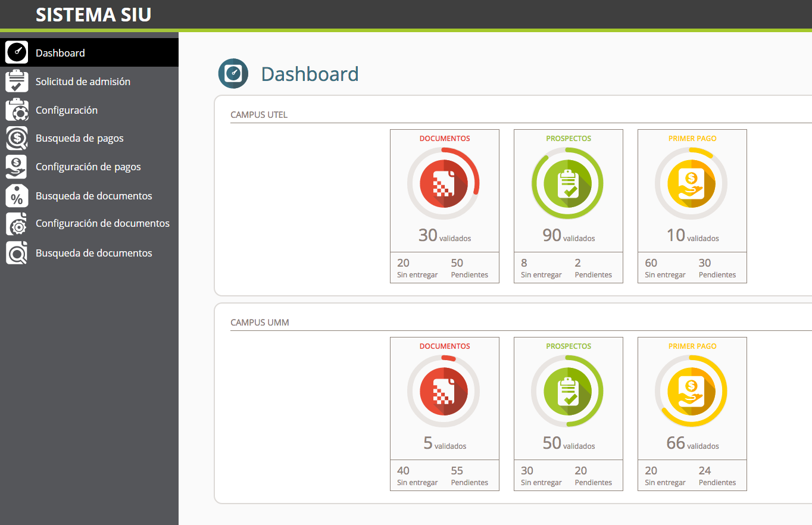Click the 90 validados value in UTEL Prospectos
The width and height of the screenshot is (812, 525).
coord(569,236)
